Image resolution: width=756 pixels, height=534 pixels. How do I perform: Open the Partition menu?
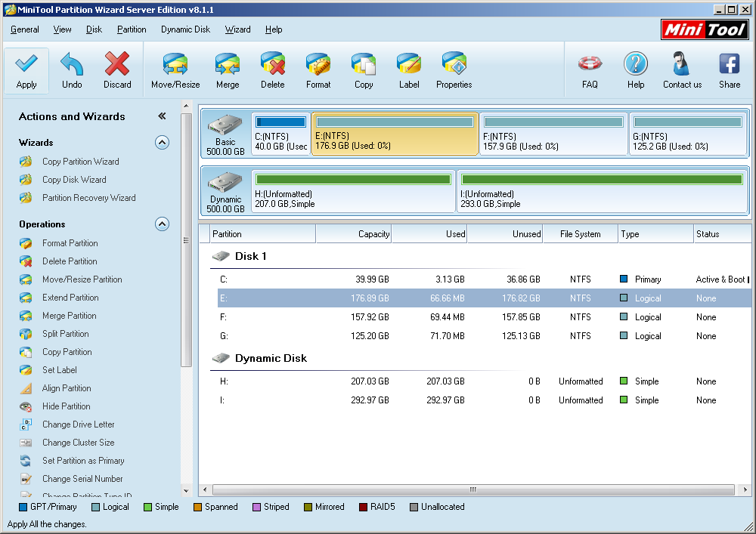pyautogui.click(x=132, y=29)
